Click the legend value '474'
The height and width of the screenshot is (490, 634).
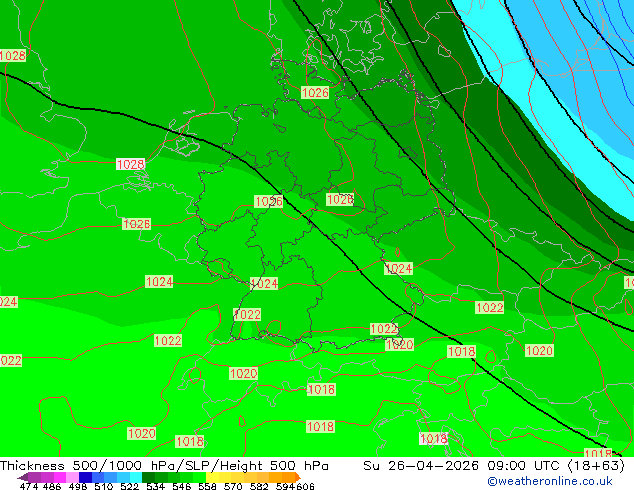29,486
